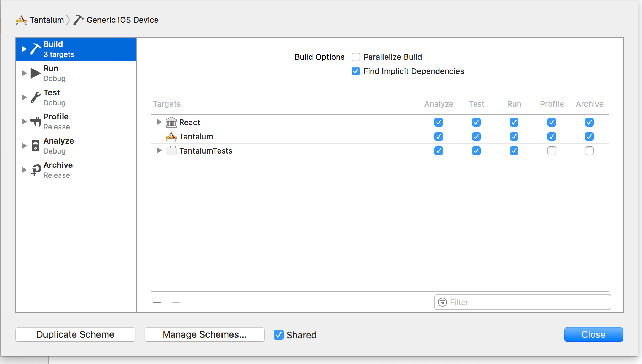Screen dimensions: 642x364
Task: Click the minus icon to remove target
Action: click(176, 303)
